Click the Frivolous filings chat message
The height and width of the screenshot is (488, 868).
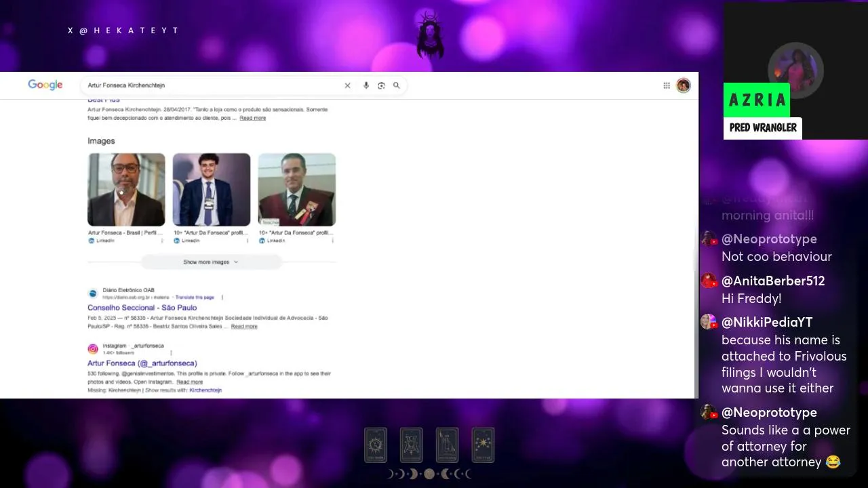(x=784, y=364)
